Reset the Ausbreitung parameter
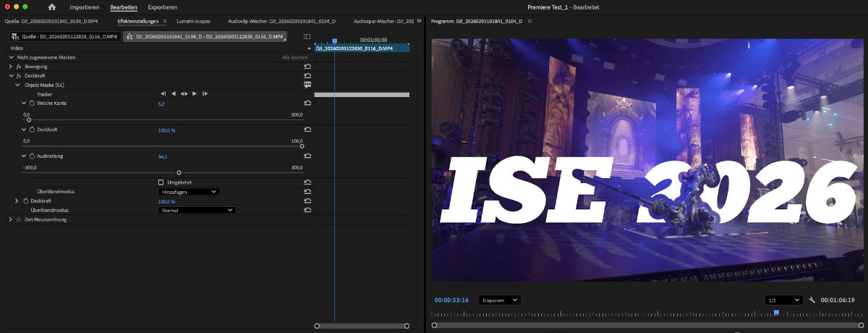Viewport: 868px width, 333px height. (307, 156)
